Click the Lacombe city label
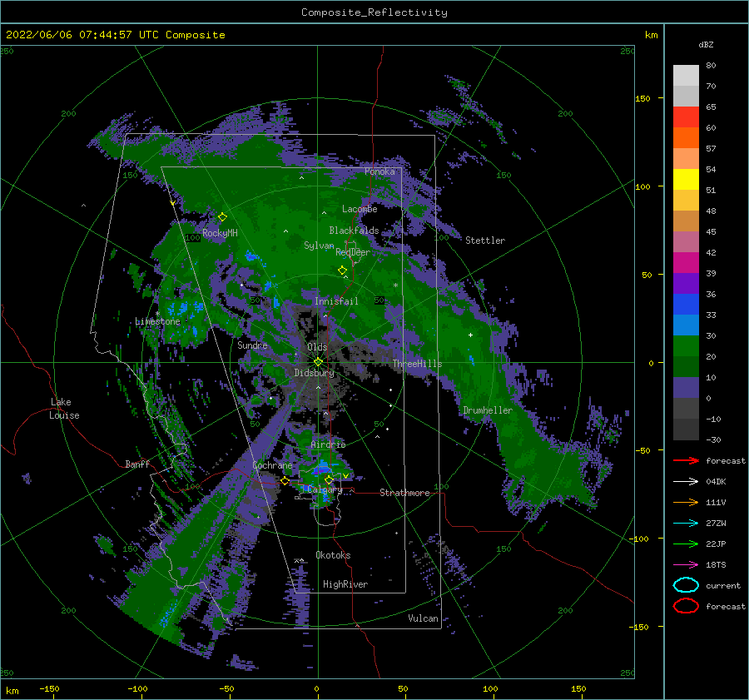The width and height of the screenshot is (749, 700). 360,209
